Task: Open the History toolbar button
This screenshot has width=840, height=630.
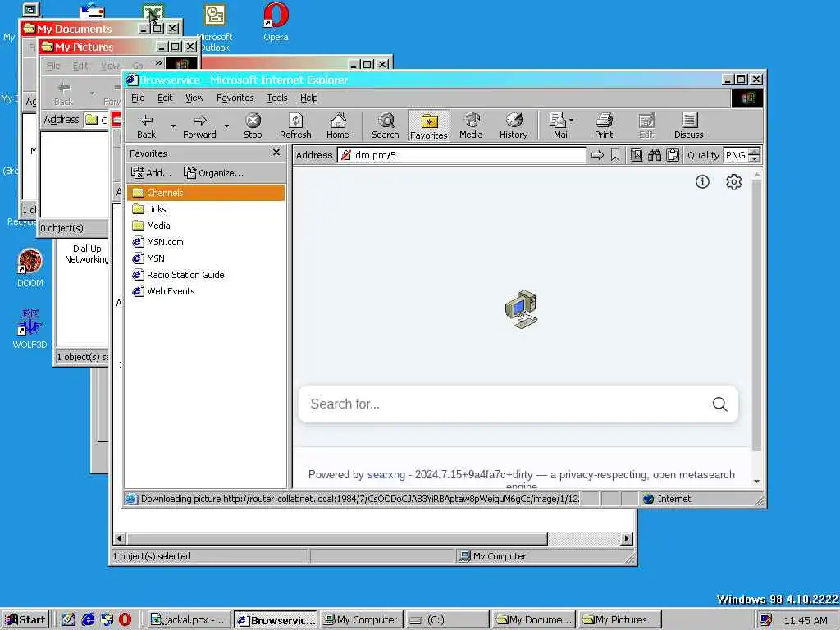Action: pyautogui.click(x=514, y=126)
